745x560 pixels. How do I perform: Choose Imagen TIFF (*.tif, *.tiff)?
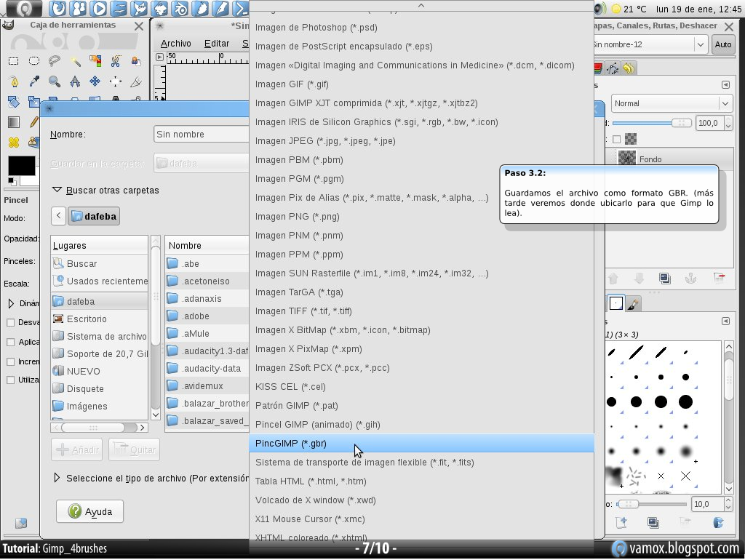[421, 311]
